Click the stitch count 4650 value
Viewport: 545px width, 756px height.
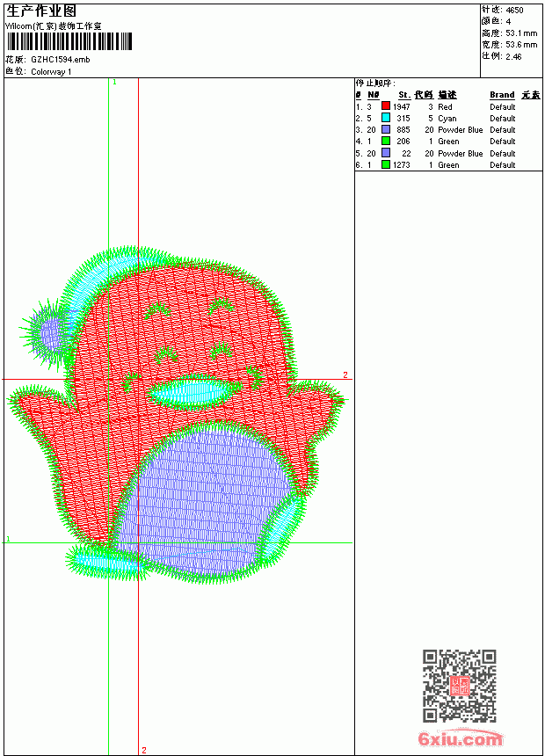click(514, 11)
